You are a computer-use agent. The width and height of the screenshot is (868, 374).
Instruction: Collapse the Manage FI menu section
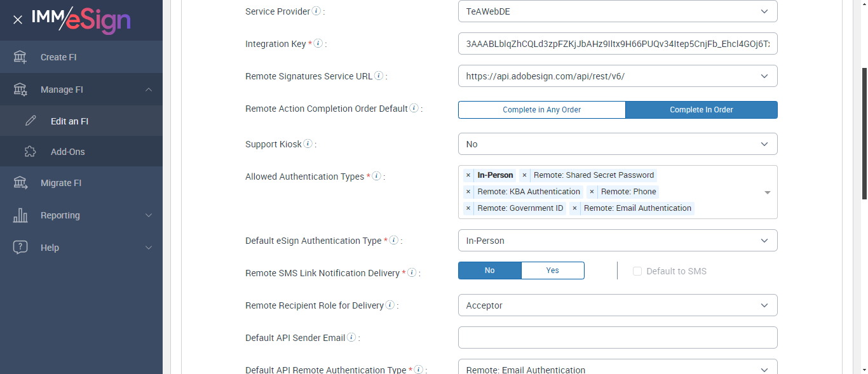coord(148,90)
